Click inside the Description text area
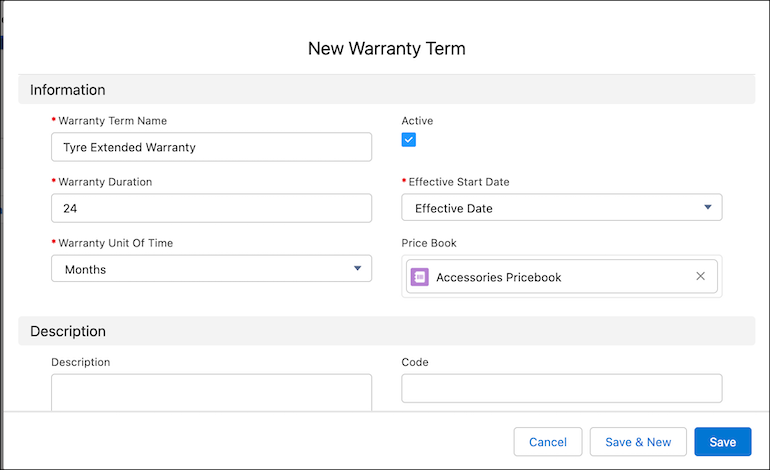Image resolution: width=770 pixels, height=470 pixels. pos(211,392)
